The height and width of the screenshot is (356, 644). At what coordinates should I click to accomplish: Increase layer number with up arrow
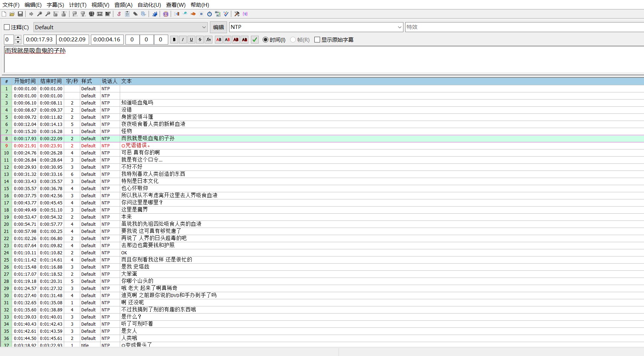tap(18, 37)
